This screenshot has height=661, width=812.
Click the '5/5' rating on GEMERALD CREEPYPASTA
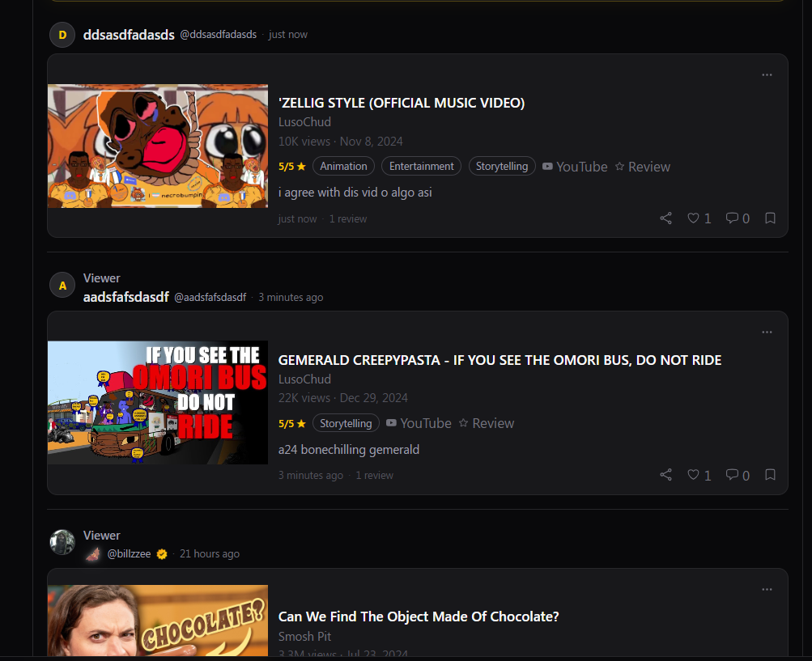point(292,424)
